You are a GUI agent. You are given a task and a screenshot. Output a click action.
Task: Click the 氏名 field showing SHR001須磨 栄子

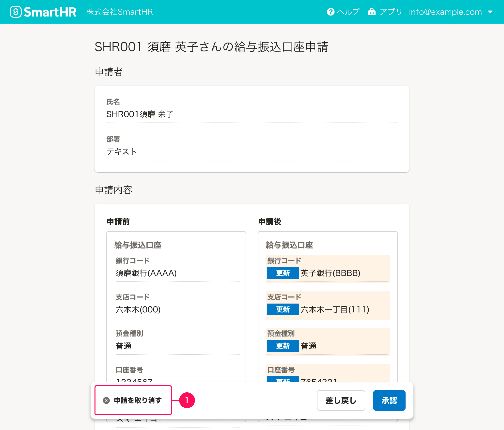click(140, 114)
